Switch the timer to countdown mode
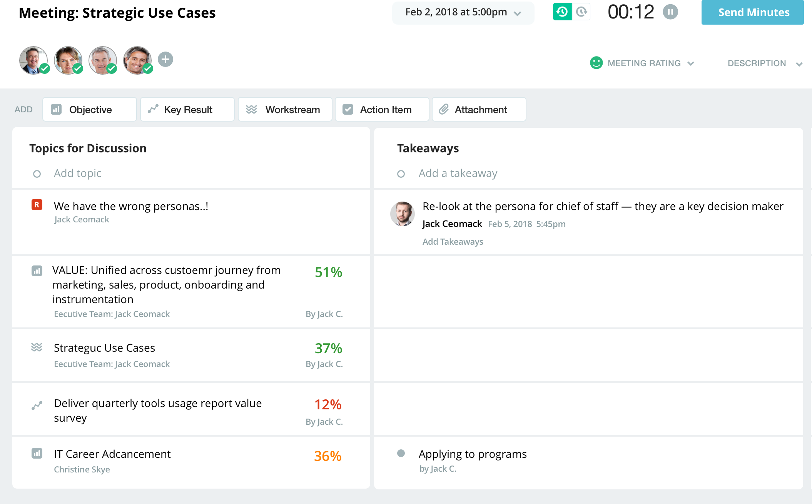 pos(581,12)
